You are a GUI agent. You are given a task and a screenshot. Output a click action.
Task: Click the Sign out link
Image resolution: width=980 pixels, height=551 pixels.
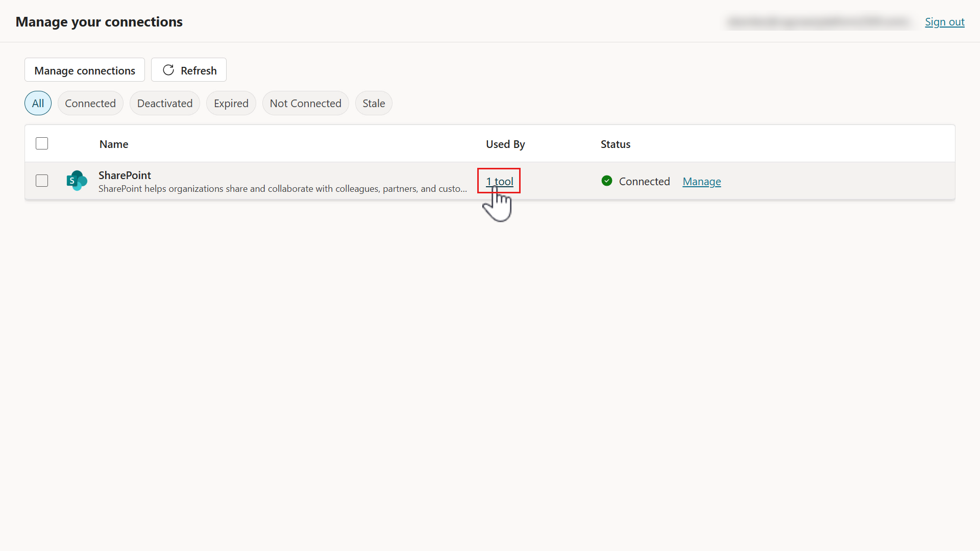tap(944, 22)
